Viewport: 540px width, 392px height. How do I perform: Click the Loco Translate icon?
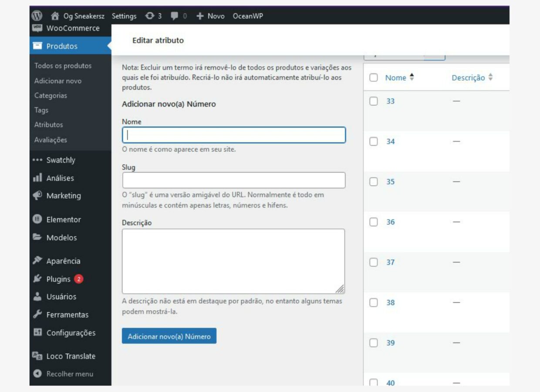coord(37,356)
